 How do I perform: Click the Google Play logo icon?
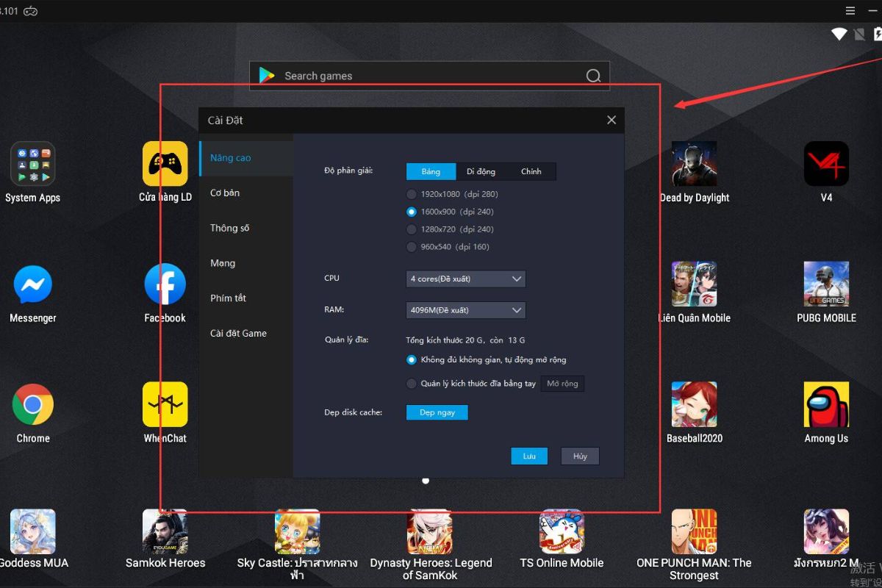[267, 76]
